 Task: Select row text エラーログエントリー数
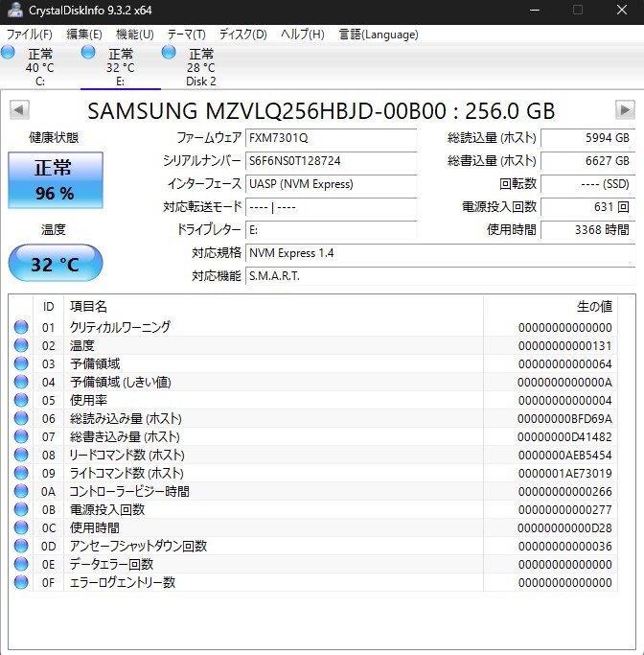[x=123, y=582]
